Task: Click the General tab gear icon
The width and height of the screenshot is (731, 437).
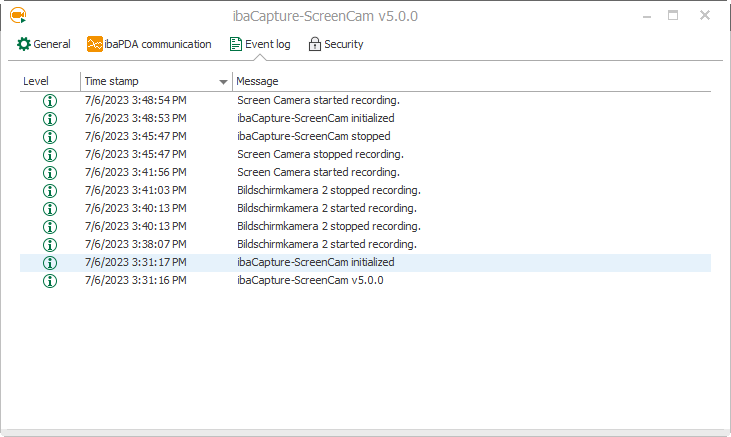Action: [24, 44]
